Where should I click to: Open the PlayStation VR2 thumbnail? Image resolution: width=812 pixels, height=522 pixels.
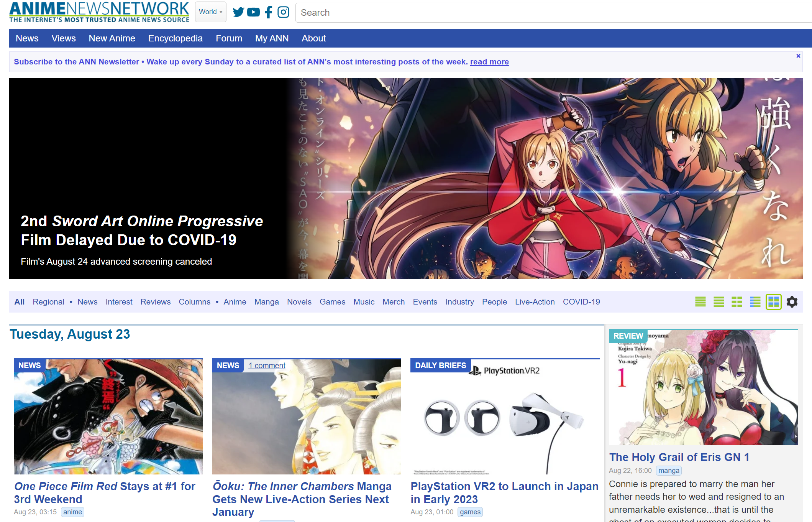(505, 417)
